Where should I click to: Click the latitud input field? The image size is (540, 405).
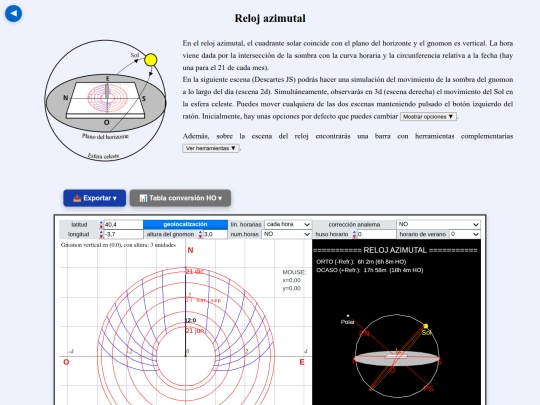coord(123,225)
